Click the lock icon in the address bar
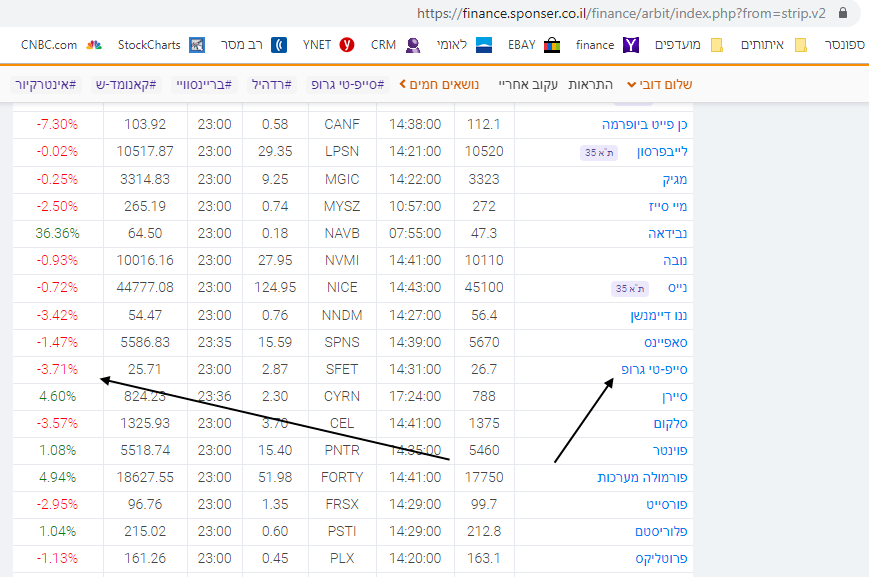The height and width of the screenshot is (577, 869). (843, 13)
